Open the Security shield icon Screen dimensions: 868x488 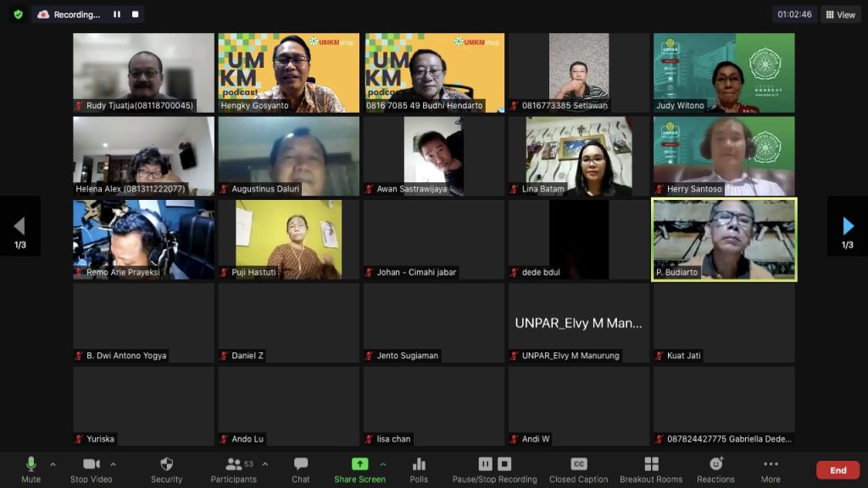[x=166, y=464]
